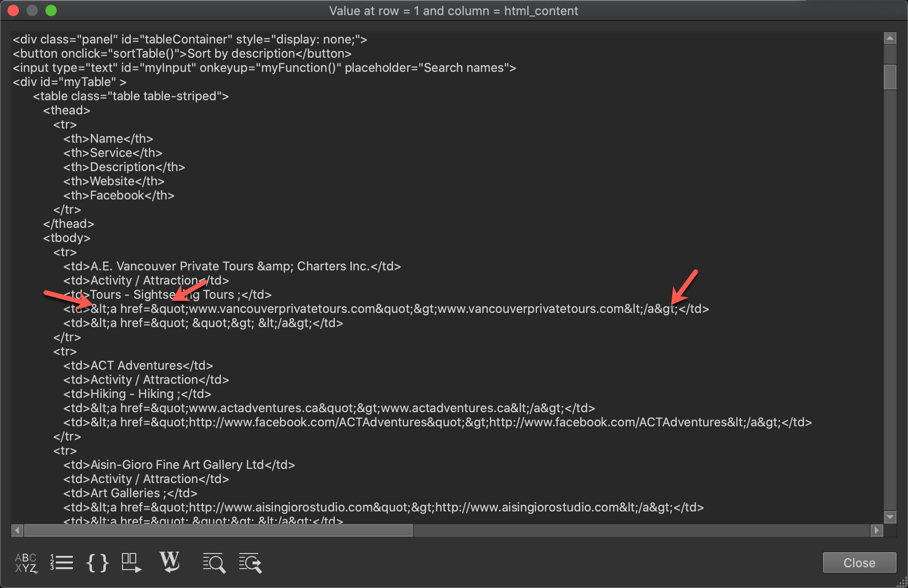Toggle line numbers display
The height and width of the screenshot is (588, 908).
coord(61,563)
